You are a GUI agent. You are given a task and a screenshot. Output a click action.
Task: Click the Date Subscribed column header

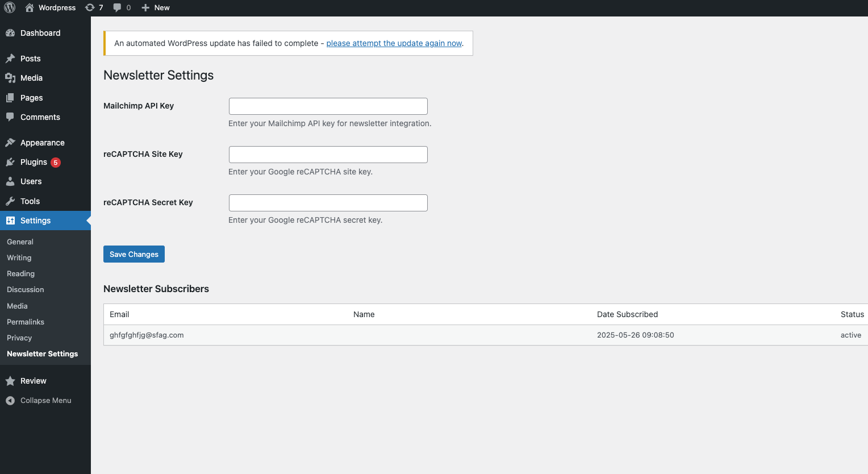628,314
